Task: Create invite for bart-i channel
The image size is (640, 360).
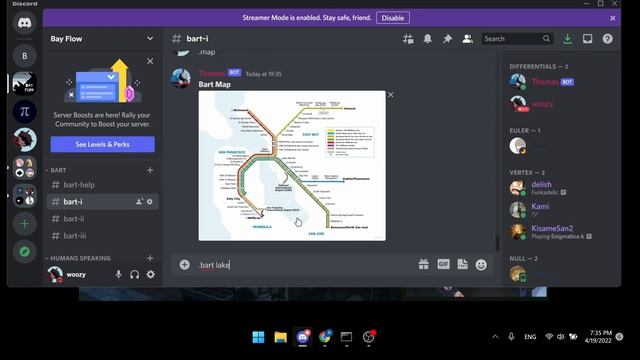Action: point(139,202)
